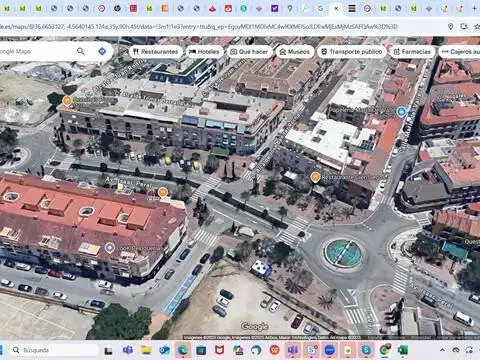
Task: Click the Almirante Peral street label
Action: pyautogui.click(x=129, y=182)
